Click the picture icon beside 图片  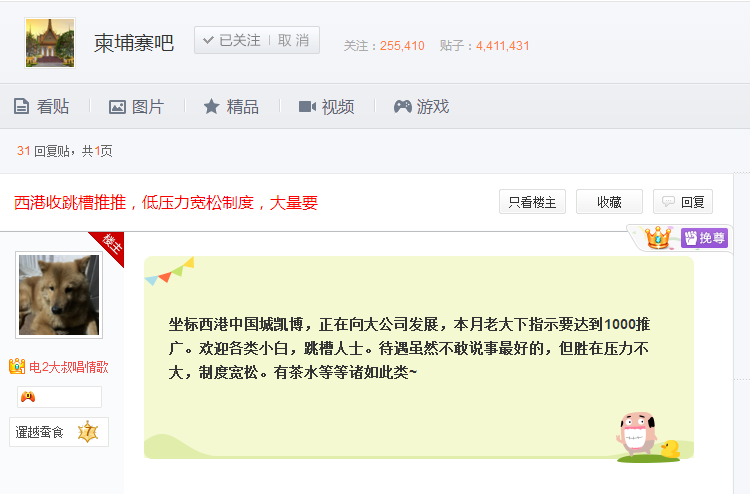pos(117,107)
